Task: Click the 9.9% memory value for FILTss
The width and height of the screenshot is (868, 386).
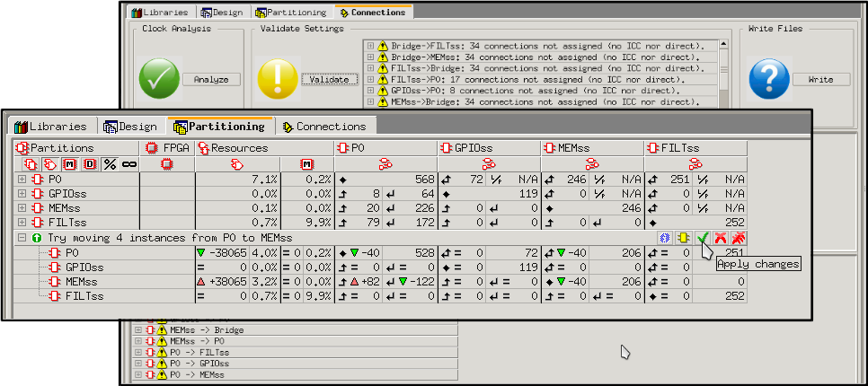Action: tap(318, 223)
